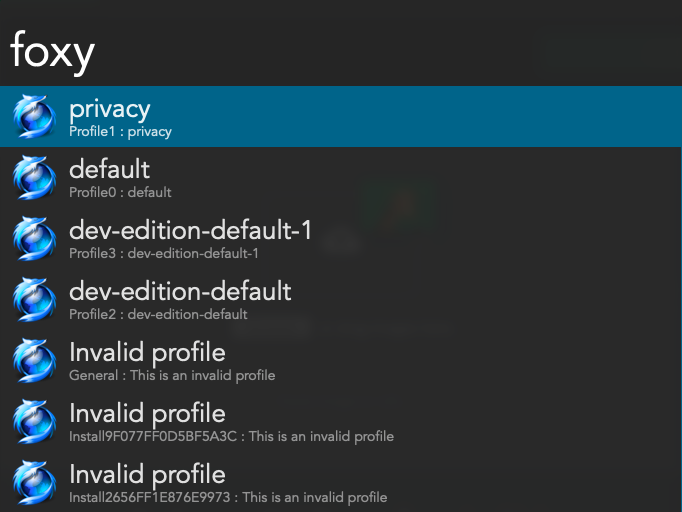
Task: Click the icon of the Install9F077FF0D5BF5A3C entry
Action: pyautogui.click(x=35, y=421)
